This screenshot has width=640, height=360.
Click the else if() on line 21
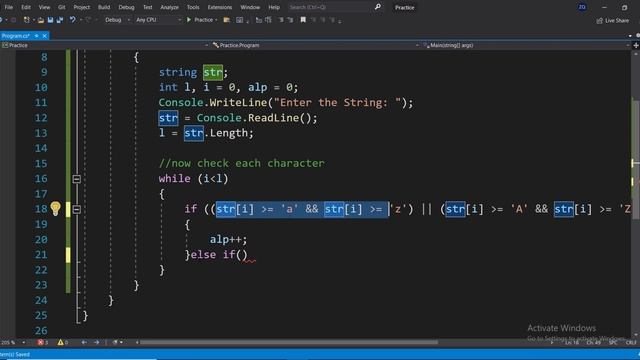(219, 255)
